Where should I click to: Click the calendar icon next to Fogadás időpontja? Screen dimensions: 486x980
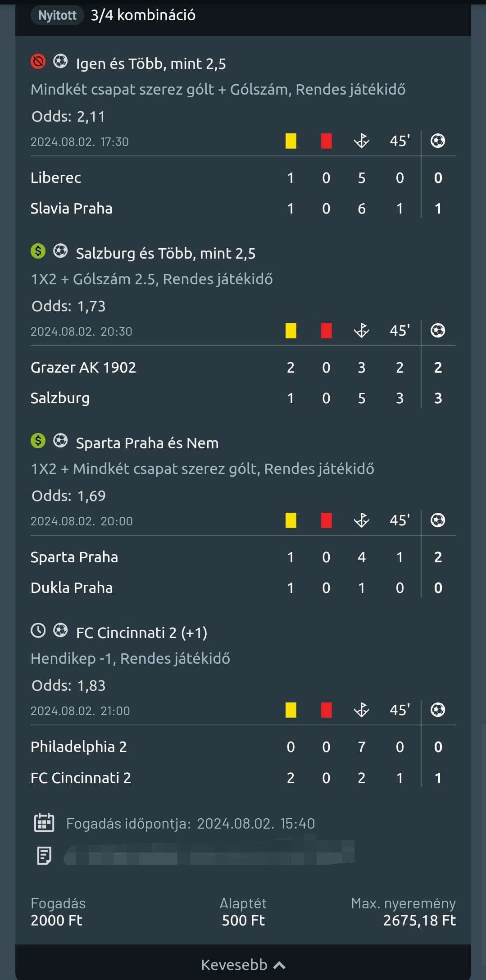(x=44, y=823)
